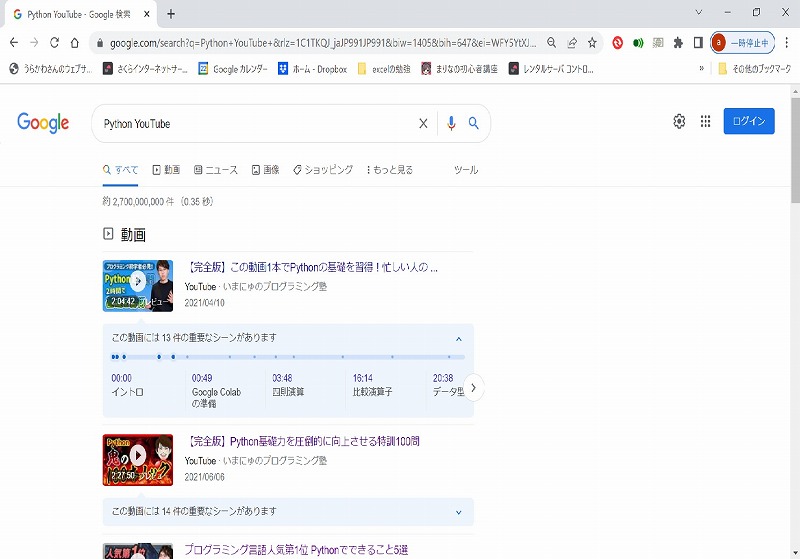Open the Google apps grid
The image size is (800, 559).
point(705,121)
